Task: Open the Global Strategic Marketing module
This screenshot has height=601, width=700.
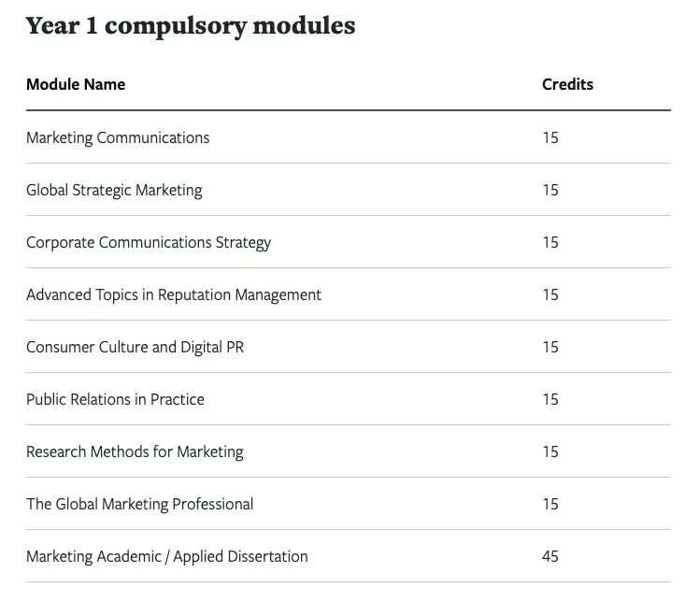Action: click(114, 190)
